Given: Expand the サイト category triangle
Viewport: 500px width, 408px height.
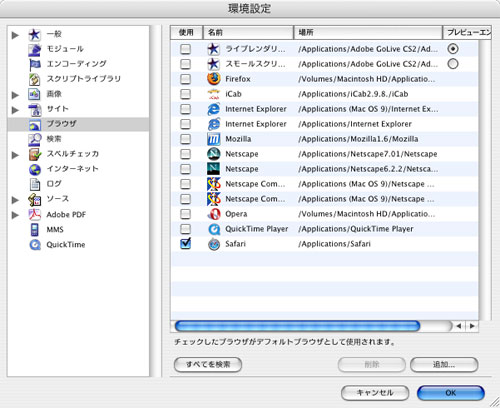Looking at the screenshot, I should pyautogui.click(x=15, y=110).
